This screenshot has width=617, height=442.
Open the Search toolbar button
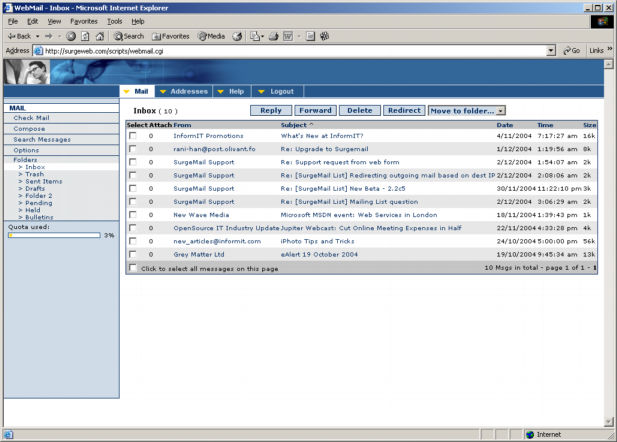pos(128,36)
